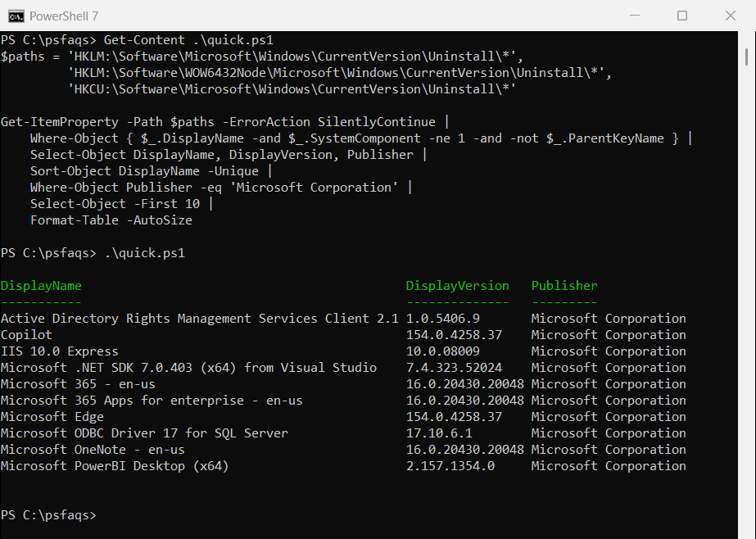Click the HKCU registry path line

click(x=292, y=88)
